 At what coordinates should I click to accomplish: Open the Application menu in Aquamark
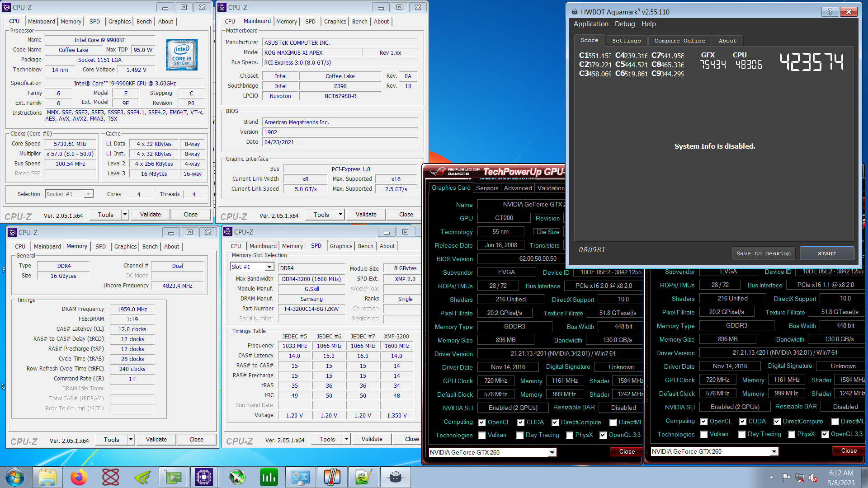(591, 24)
